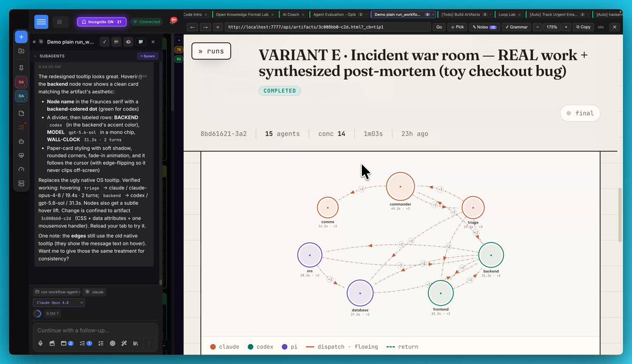The image size is (632, 364).
Task: Toggle the Incognito ON mode
Action: coord(102,22)
